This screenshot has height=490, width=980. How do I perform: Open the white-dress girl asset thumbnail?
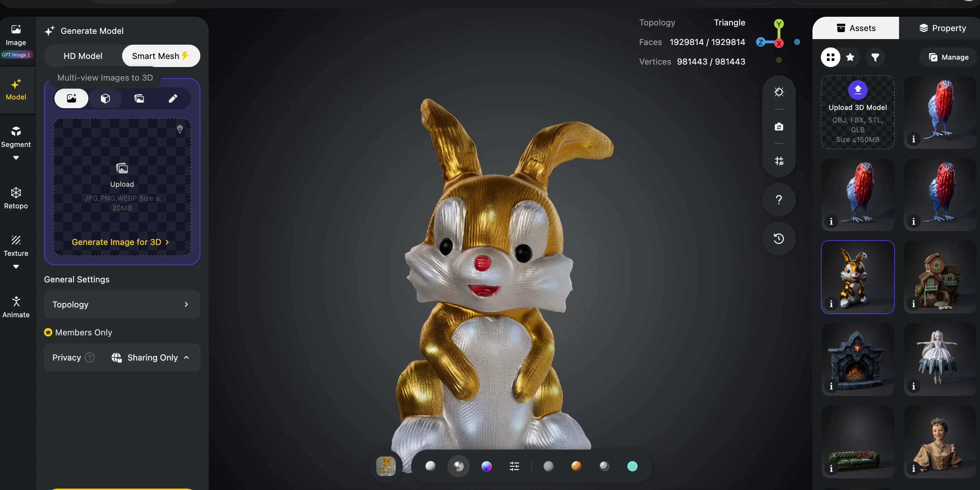point(940,359)
